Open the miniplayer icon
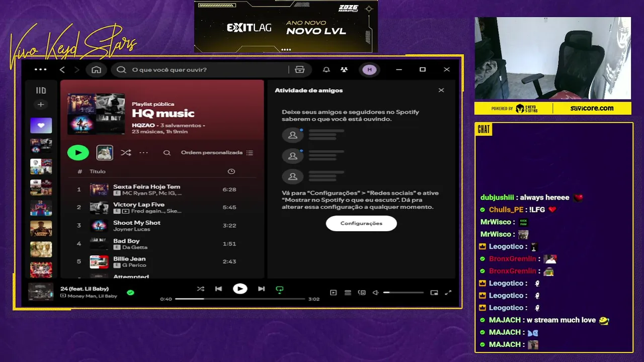The height and width of the screenshot is (362, 644). pos(434,293)
